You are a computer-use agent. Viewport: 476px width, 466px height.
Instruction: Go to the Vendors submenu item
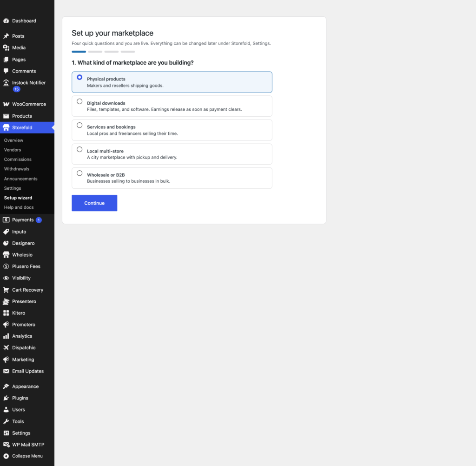pos(13,150)
